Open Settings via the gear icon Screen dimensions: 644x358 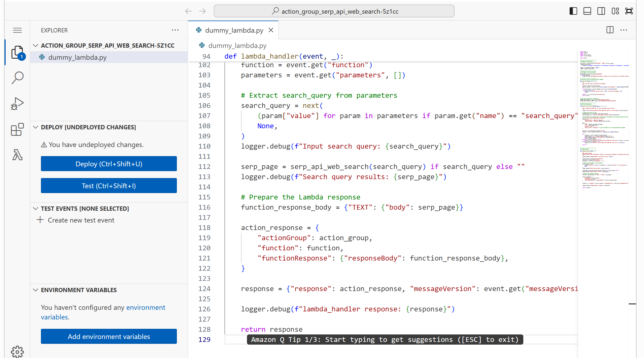17,352
